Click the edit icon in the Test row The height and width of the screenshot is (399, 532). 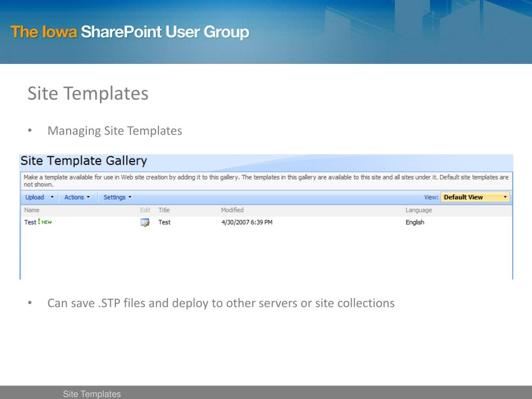(145, 222)
